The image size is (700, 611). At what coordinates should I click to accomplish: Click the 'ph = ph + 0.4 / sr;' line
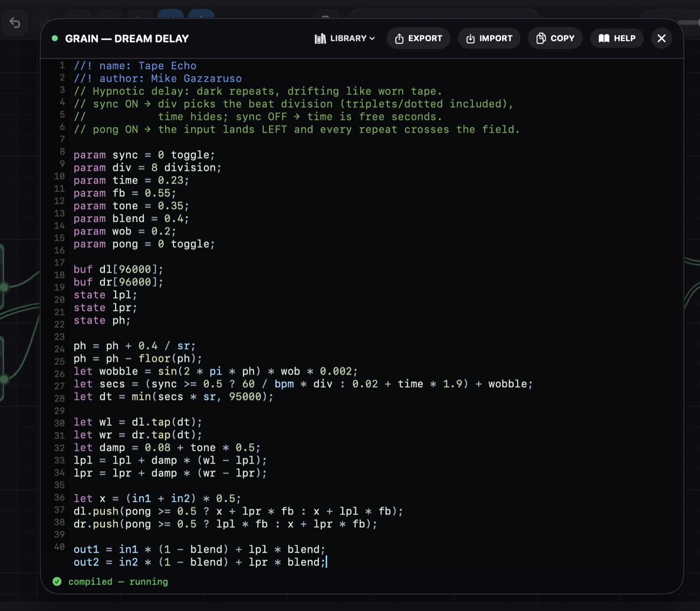(x=134, y=346)
